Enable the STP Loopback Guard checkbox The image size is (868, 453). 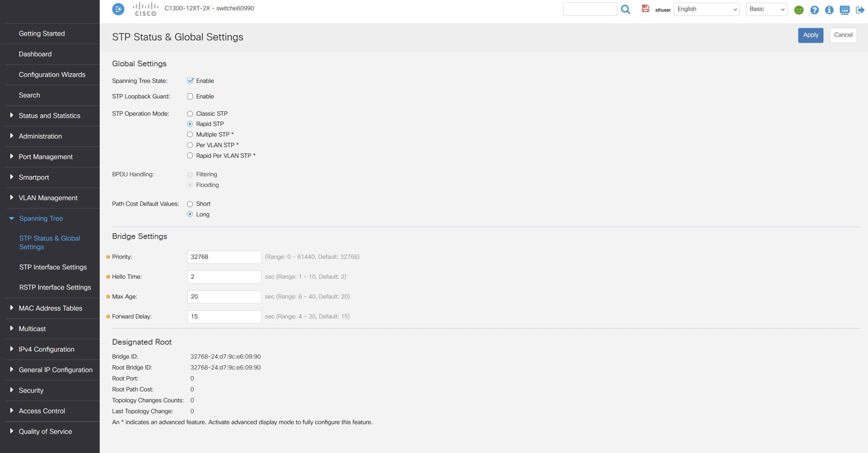tap(190, 96)
